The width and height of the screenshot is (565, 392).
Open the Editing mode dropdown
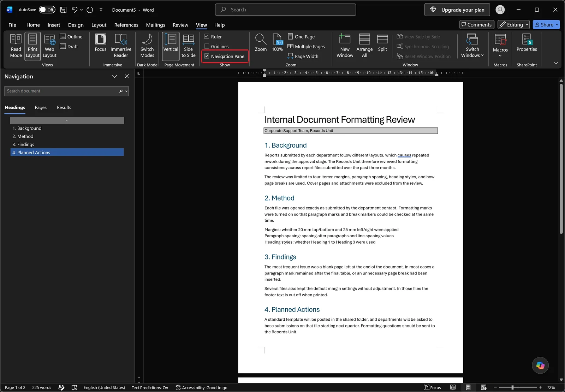click(x=513, y=25)
